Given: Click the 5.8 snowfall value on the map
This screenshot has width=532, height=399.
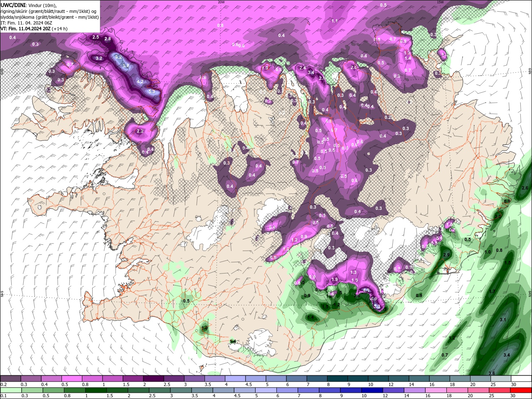Looking at the screenshot, I should coord(126,66).
